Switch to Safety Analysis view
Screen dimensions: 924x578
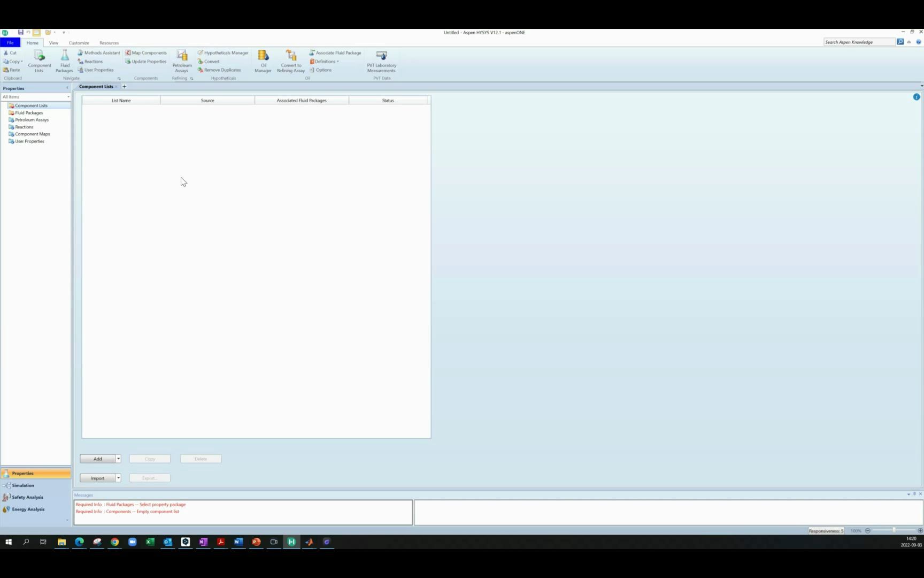pyautogui.click(x=27, y=497)
